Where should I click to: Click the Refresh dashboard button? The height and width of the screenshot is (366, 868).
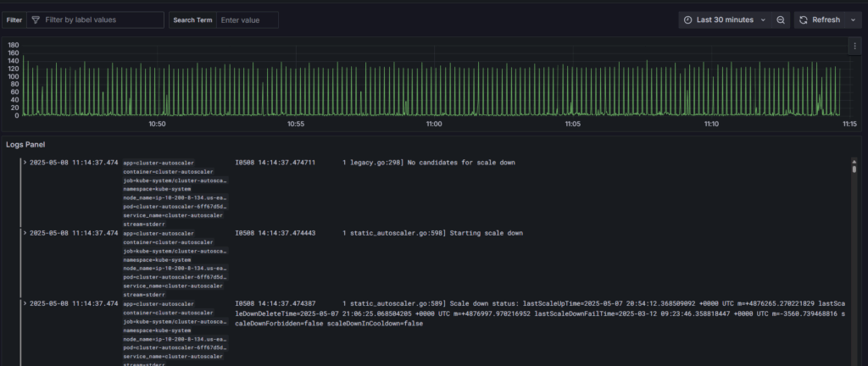click(x=820, y=19)
